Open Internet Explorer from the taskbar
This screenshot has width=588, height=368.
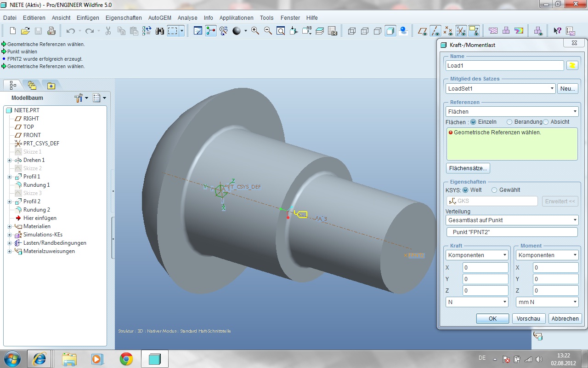pos(40,358)
